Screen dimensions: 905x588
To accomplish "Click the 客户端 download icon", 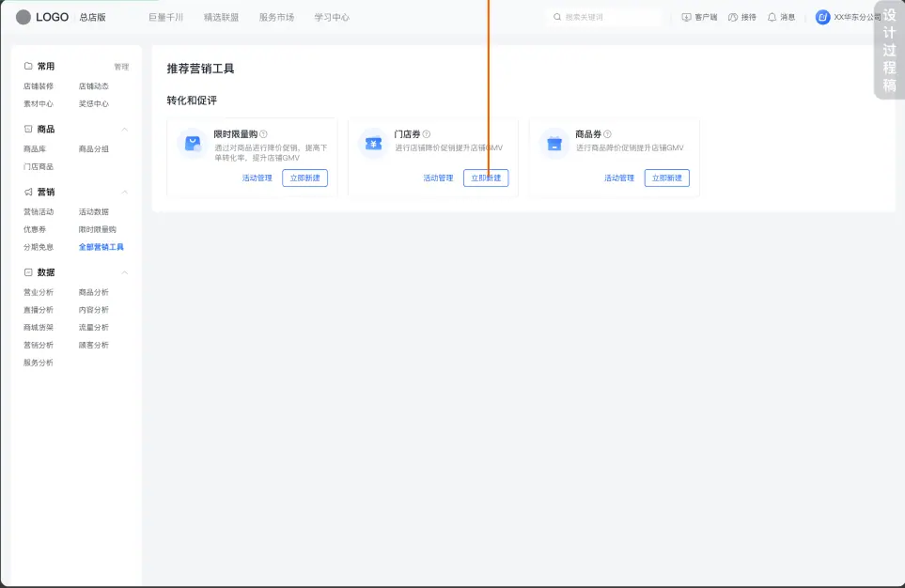I will pyautogui.click(x=686, y=17).
